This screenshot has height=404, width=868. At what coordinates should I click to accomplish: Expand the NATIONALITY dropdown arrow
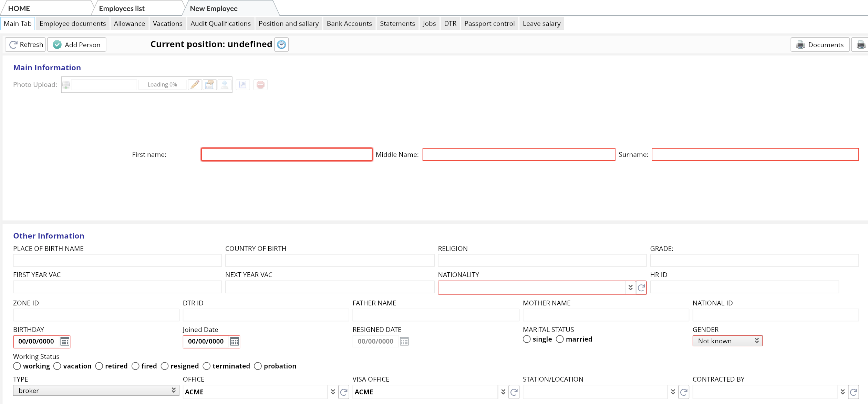pyautogui.click(x=630, y=287)
